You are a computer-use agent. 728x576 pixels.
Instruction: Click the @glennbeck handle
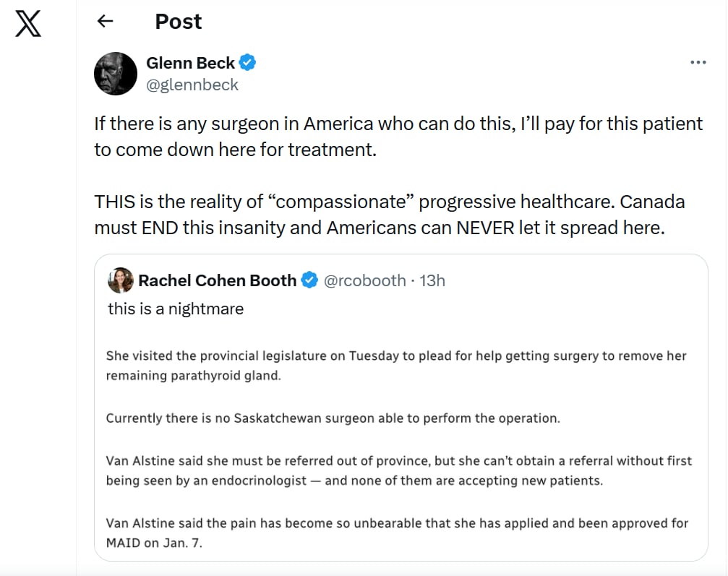(x=192, y=85)
